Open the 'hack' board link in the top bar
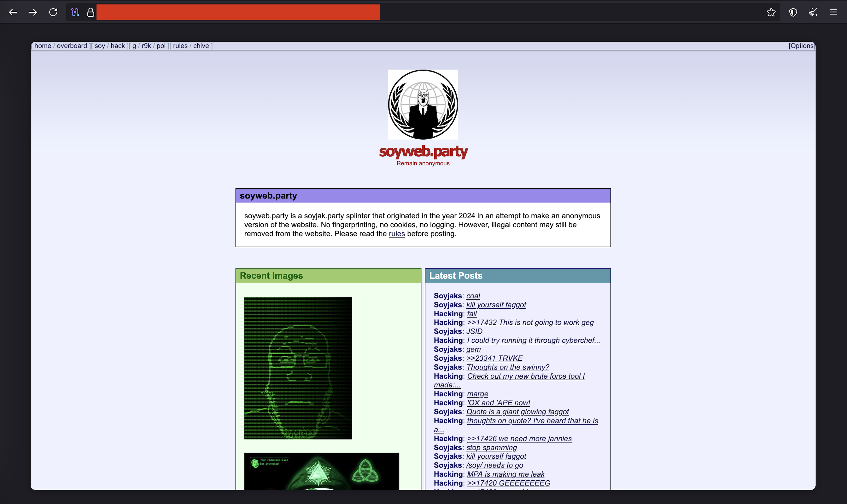The image size is (847, 504). [x=118, y=46]
